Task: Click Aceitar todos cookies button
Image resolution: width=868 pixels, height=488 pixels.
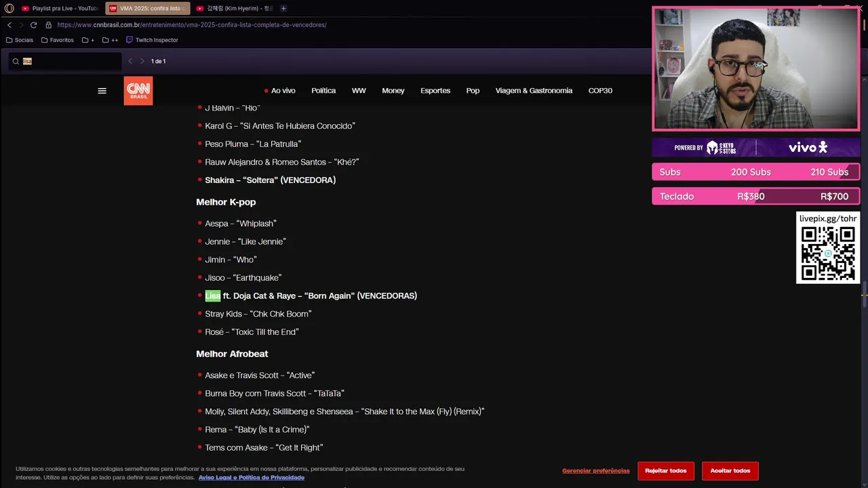Action: (730, 471)
